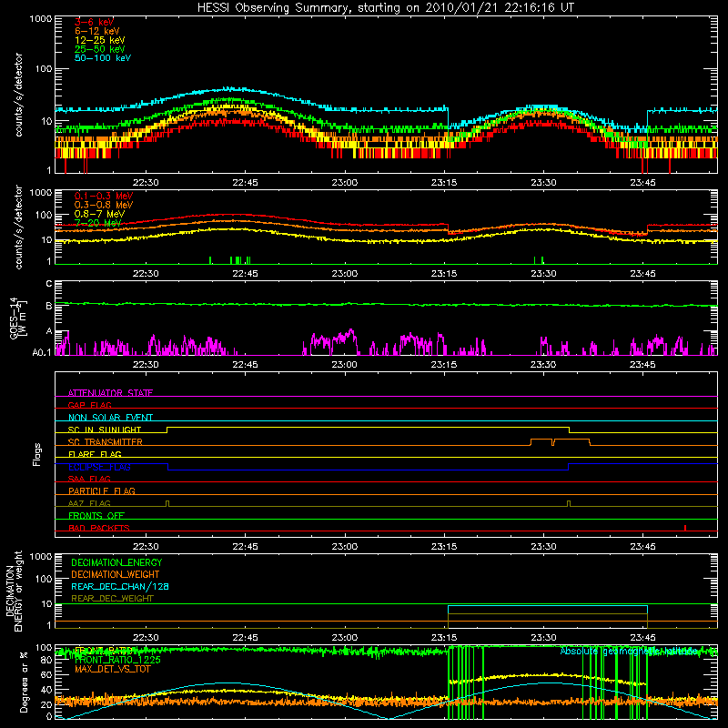Click the ATTENUATOR_STATE flag label

[x=110, y=393]
